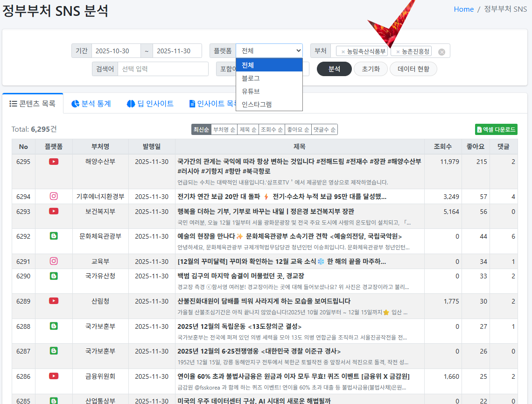Click the 검색어 input field

(x=162, y=69)
